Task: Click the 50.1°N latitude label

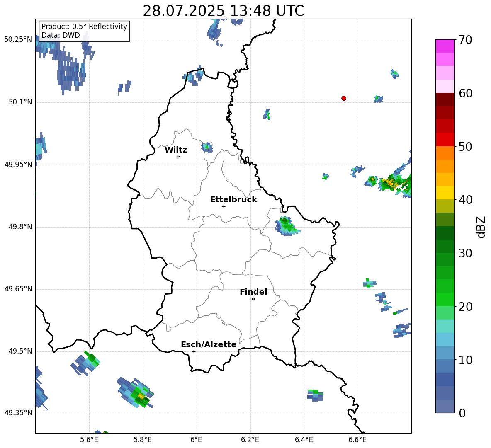Action: point(20,102)
